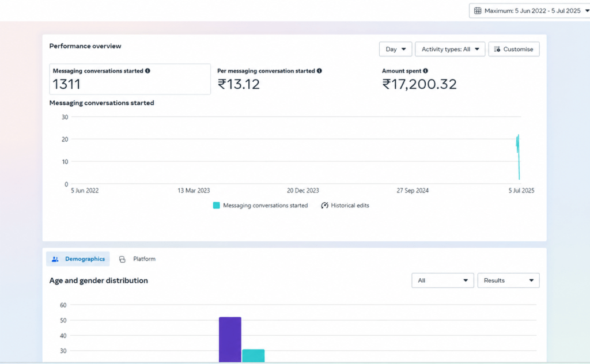Click the teal Messaging conversations started legend swatch
This screenshot has width=590, height=364.
[217, 205]
